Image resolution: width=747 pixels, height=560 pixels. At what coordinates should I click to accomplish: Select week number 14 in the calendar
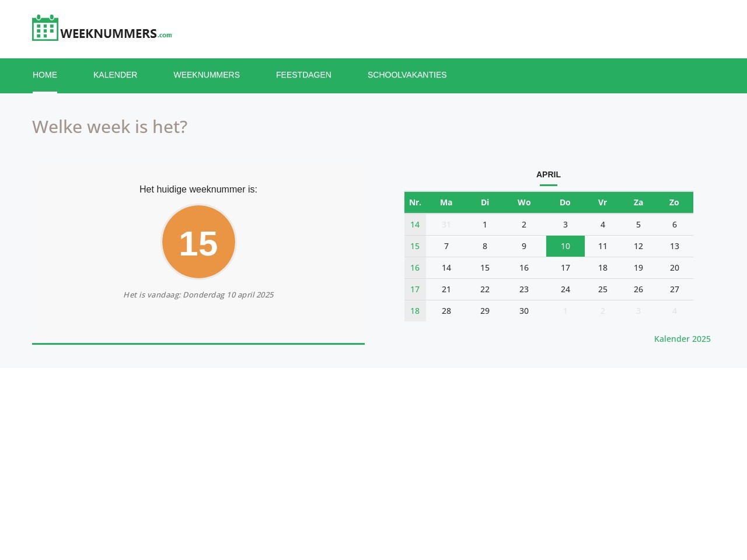pyautogui.click(x=415, y=225)
